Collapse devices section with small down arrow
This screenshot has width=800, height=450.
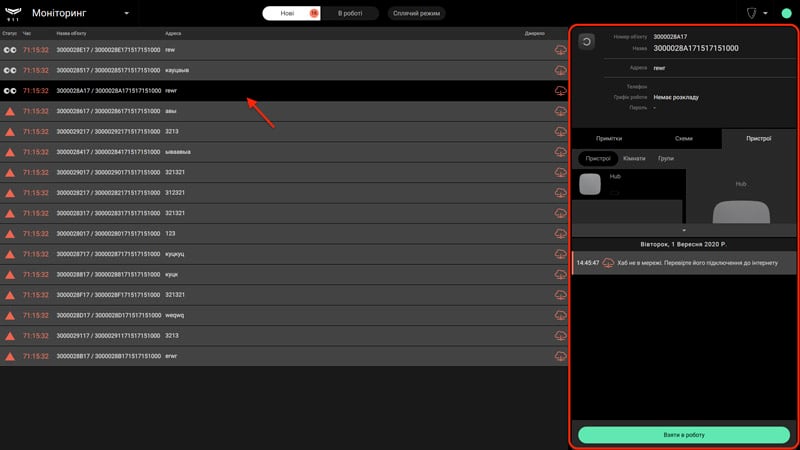684,230
